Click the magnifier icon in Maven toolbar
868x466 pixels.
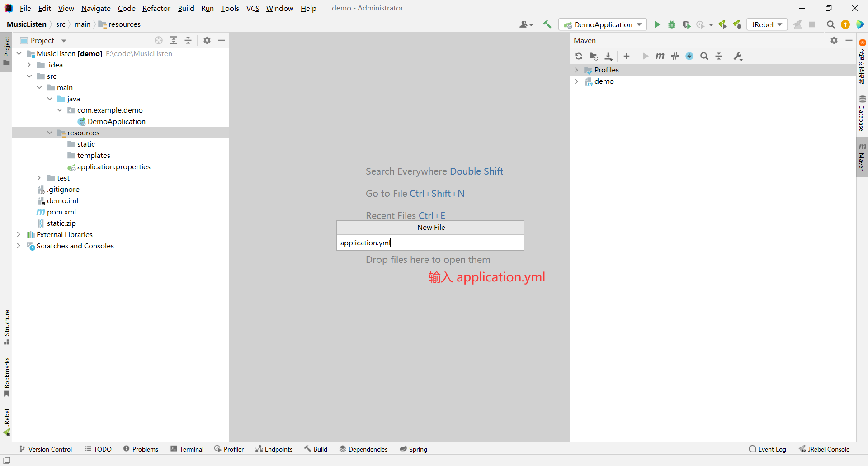point(704,56)
